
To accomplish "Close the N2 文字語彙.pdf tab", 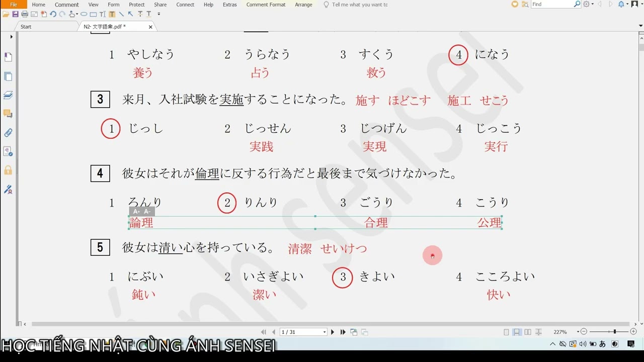I will click(150, 27).
